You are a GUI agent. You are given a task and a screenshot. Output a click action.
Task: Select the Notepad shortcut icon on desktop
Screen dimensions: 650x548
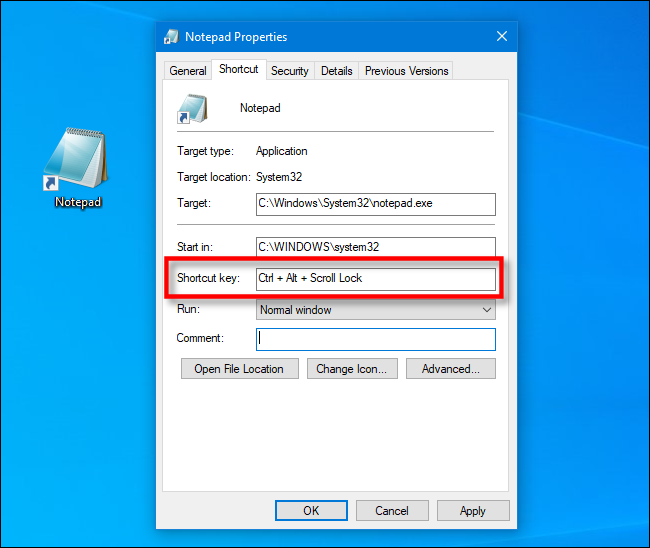pos(77,160)
